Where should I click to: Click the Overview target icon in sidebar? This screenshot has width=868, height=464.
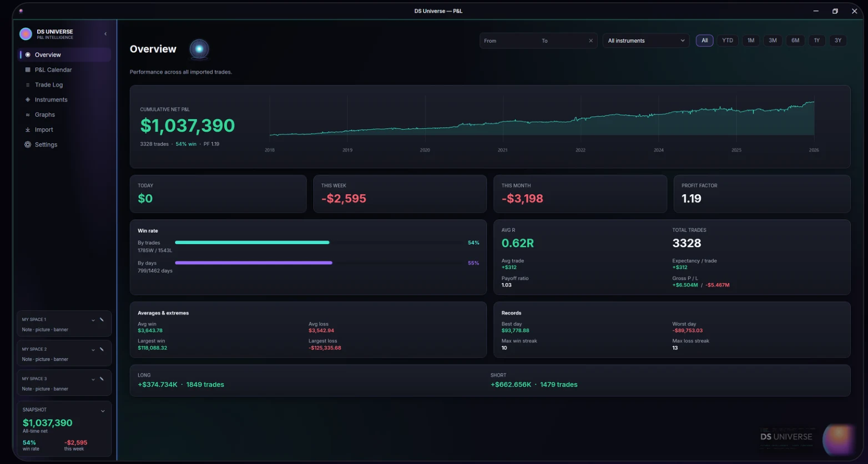(x=28, y=55)
